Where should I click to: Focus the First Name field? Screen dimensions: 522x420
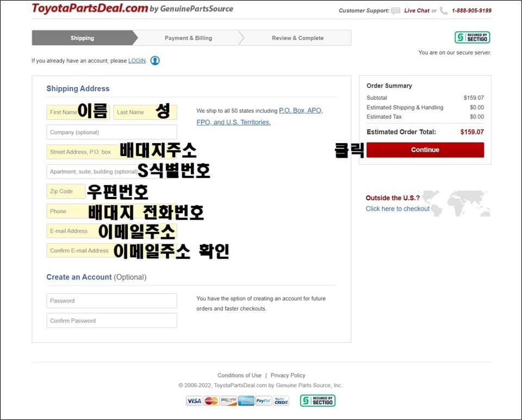[78, 112]
